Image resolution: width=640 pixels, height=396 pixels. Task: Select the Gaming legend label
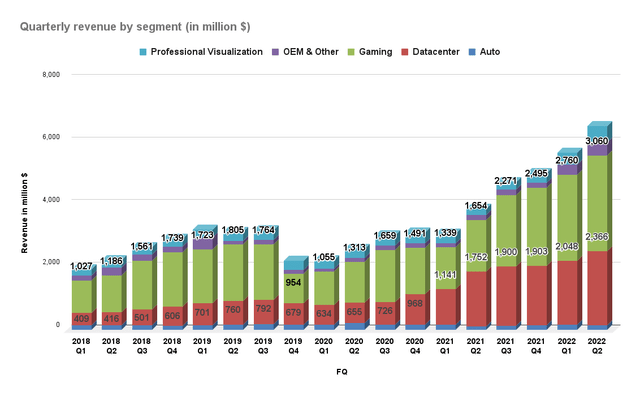click(376, 52)
